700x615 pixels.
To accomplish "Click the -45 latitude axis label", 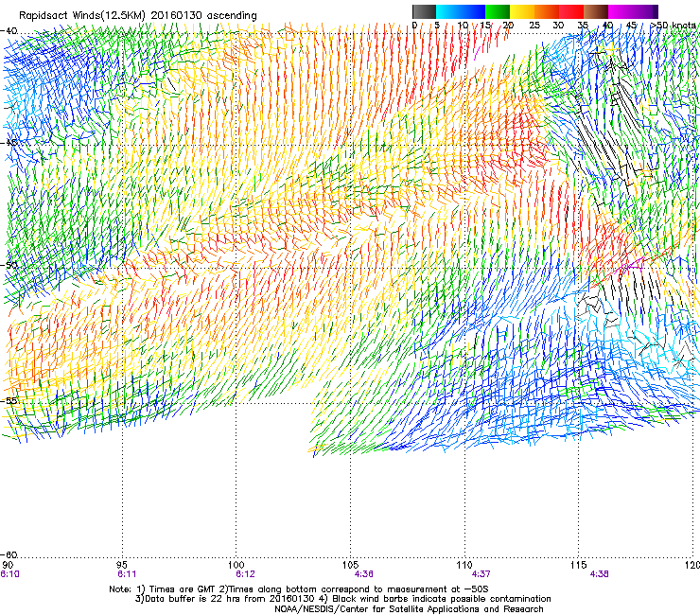I will (x=9, y=143).
